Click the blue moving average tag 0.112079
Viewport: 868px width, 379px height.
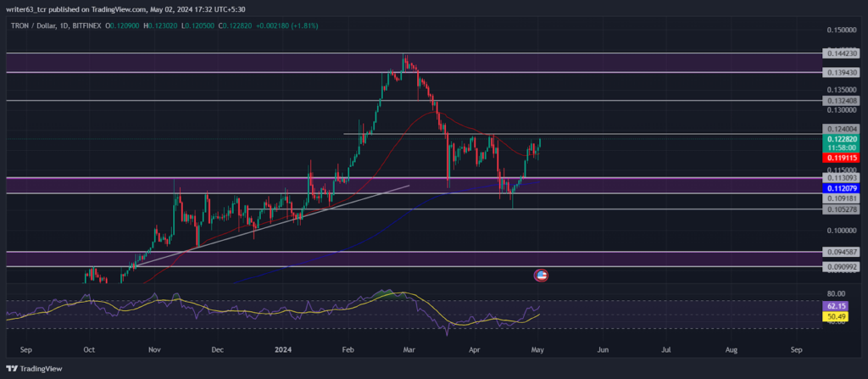pos(840,188)
